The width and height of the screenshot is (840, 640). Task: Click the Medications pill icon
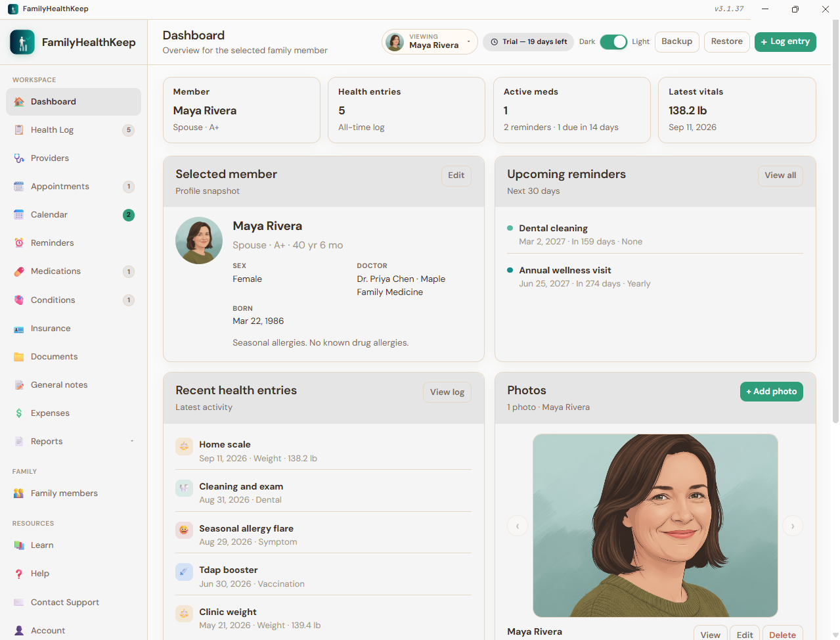coord(19,271)
